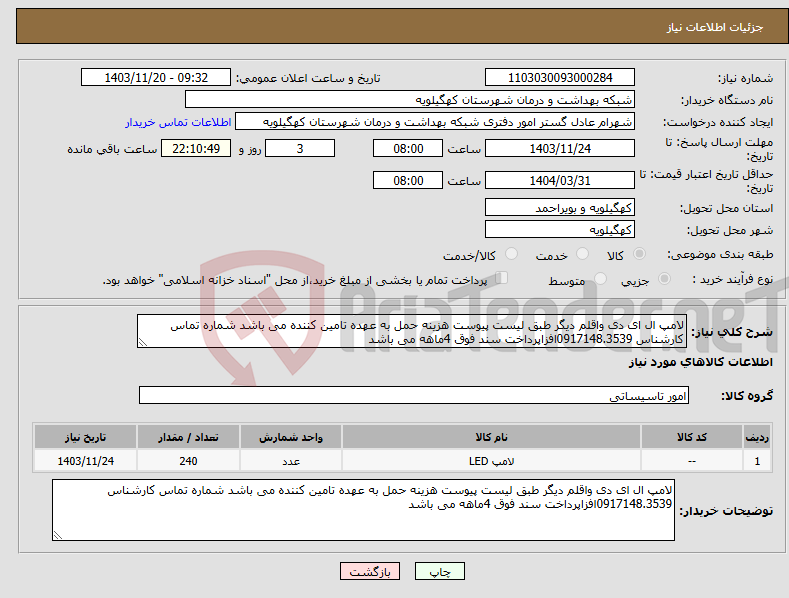This screenshot has height=598, width=789.
Task: Click the request creator name field
Action: tap(435, 122)
